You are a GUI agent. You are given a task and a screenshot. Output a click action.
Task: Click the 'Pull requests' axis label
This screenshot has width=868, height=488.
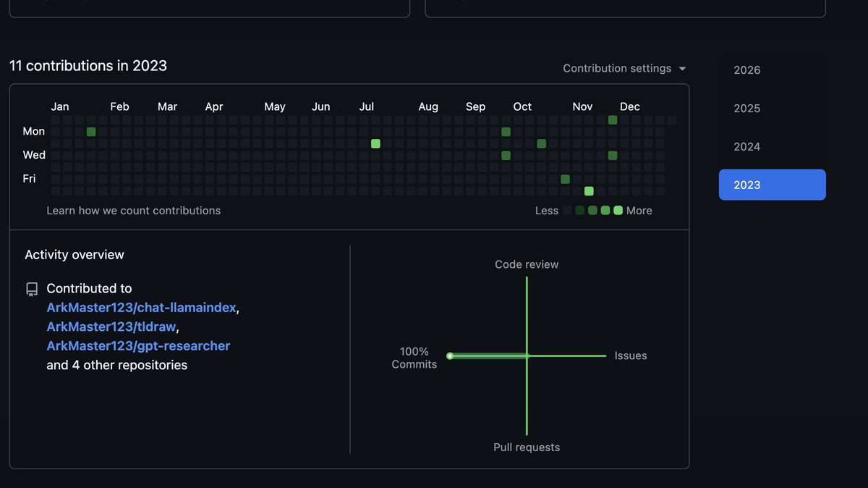coord(527,447)
